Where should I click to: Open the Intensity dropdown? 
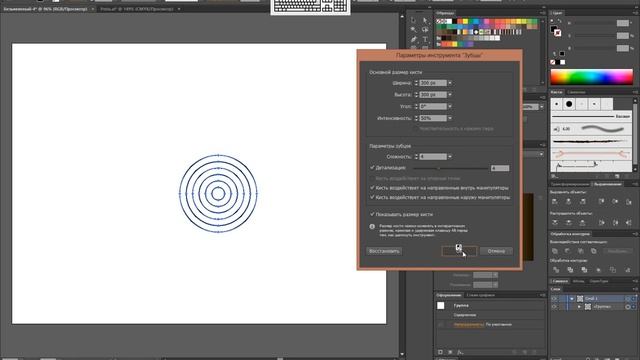coord(450,118)
